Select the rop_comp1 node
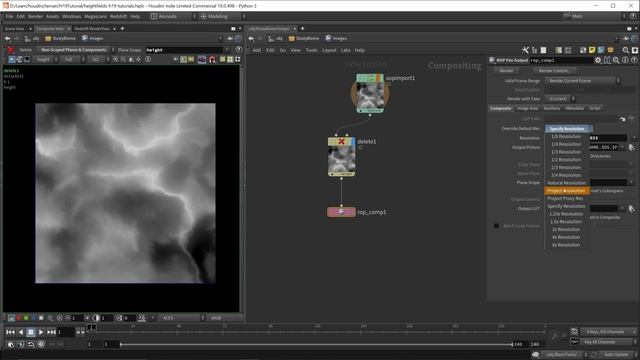The image size is (640, 360). coord(341,212)
